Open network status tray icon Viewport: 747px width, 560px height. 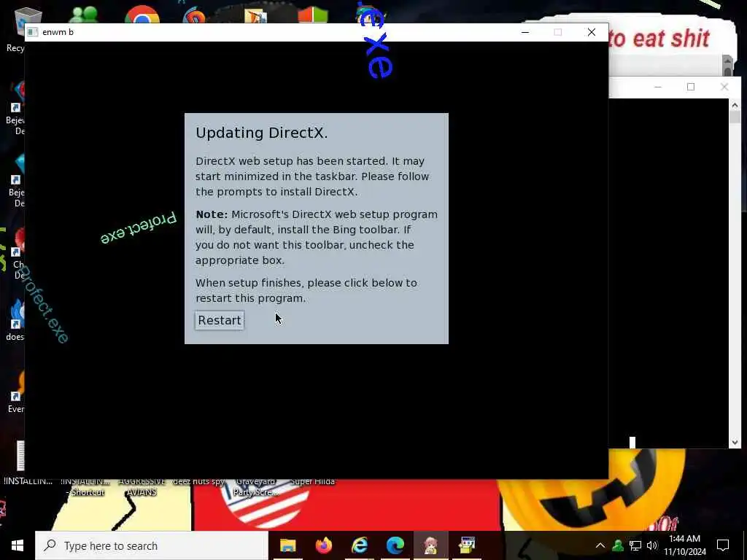pos(635,545)
